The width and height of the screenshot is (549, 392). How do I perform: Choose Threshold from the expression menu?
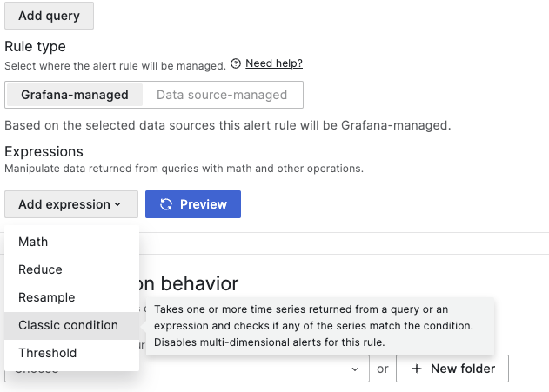coord(47,353)
